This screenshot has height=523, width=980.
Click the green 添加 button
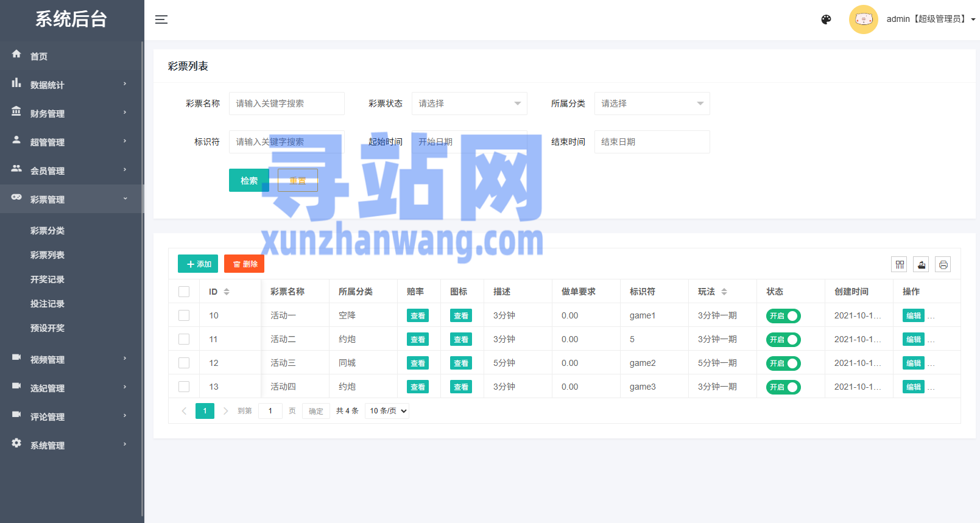[198, 264]
